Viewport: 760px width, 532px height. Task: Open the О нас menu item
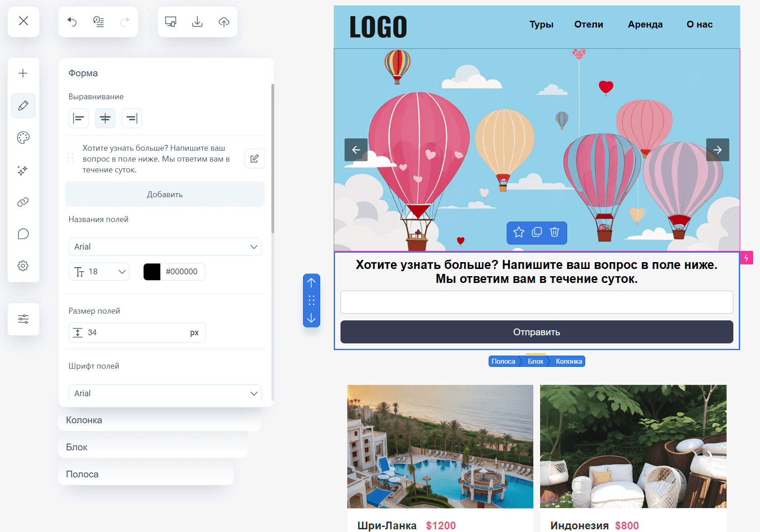[699, 24]
